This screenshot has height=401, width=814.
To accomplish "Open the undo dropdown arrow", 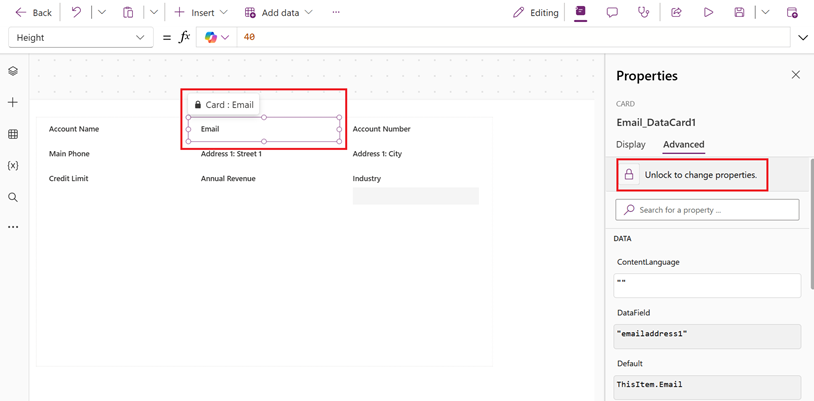I will pyautogui.click(x=102, y=12).
